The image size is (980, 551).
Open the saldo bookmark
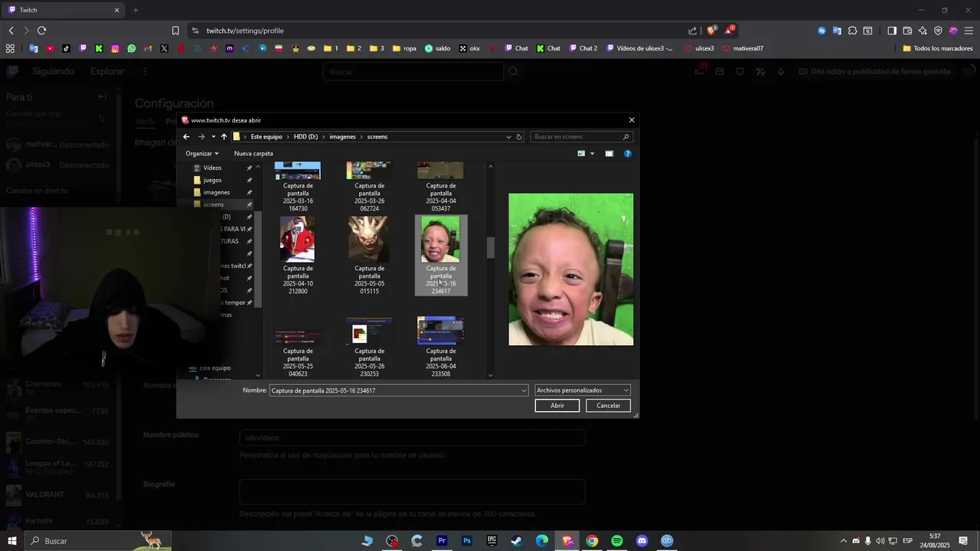coord(438,48)
